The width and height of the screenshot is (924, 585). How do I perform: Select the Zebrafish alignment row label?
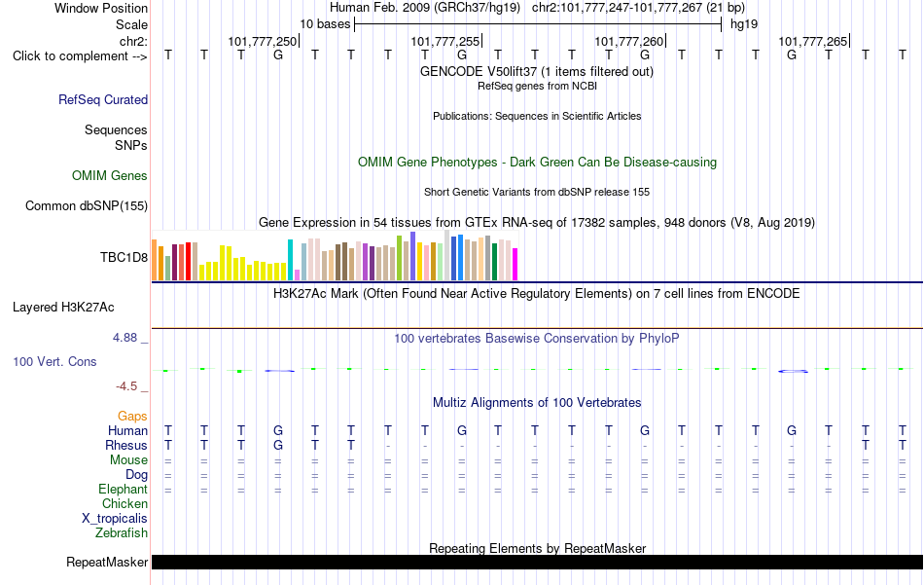coord(122,532)
